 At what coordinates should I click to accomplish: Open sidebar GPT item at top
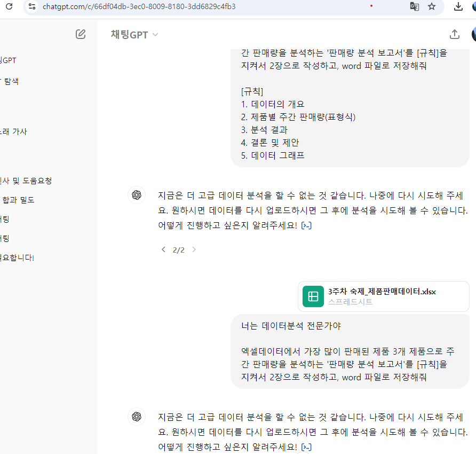8,60
